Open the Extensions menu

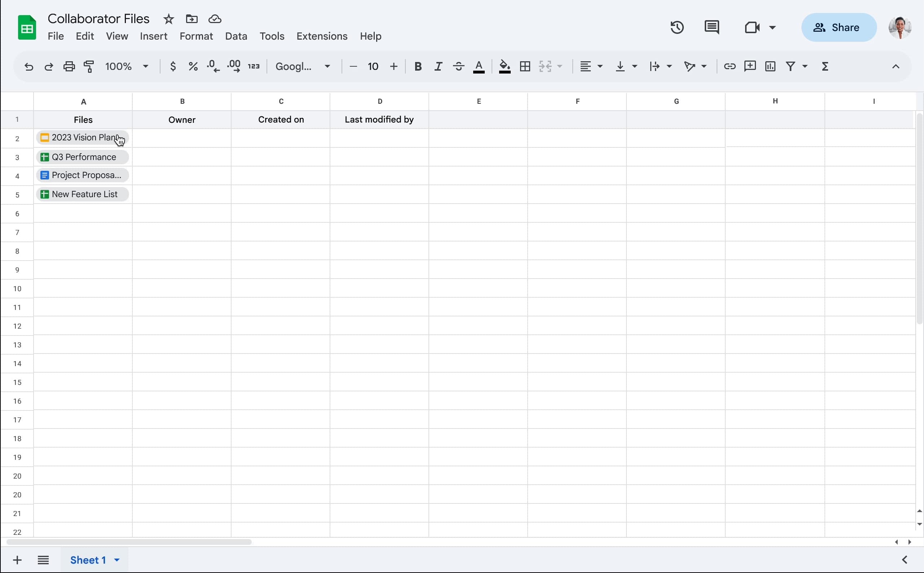click(x=321, y=36)
